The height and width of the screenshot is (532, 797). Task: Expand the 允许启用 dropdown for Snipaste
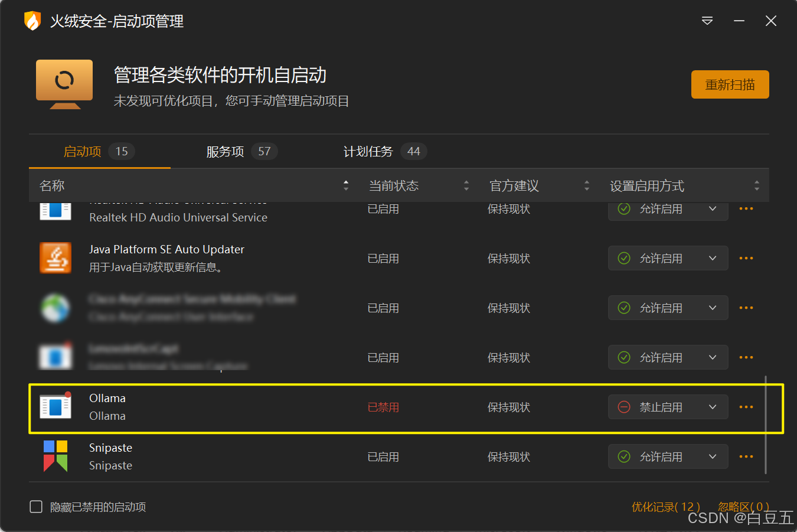(668, 456)
